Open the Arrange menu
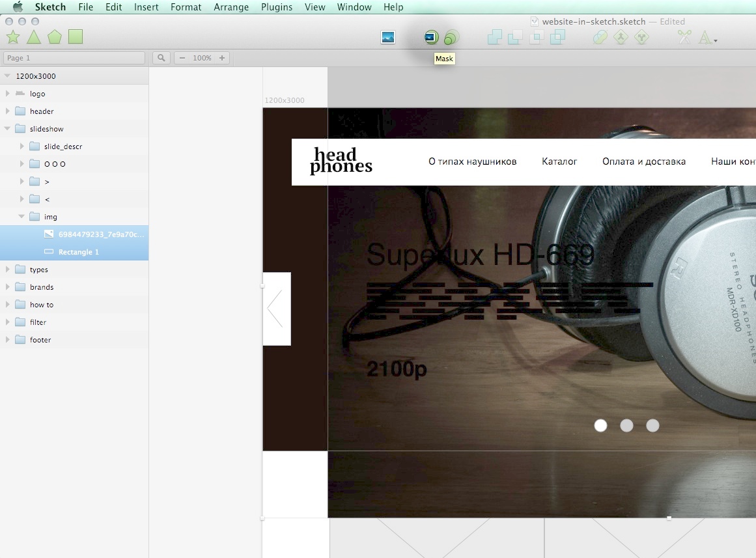Screen dimensions: 756x558 pos(231,7)
